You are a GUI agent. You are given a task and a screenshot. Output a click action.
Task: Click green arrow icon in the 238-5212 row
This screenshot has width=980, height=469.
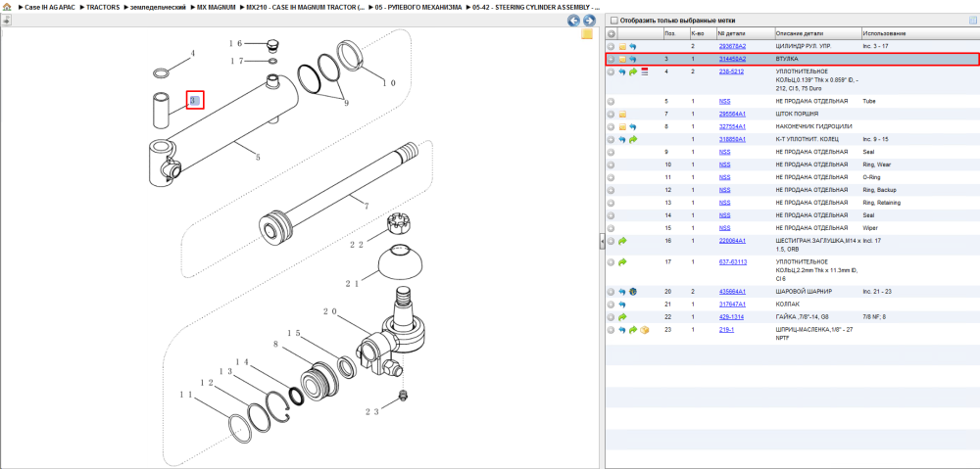click(x=632, y=71)
